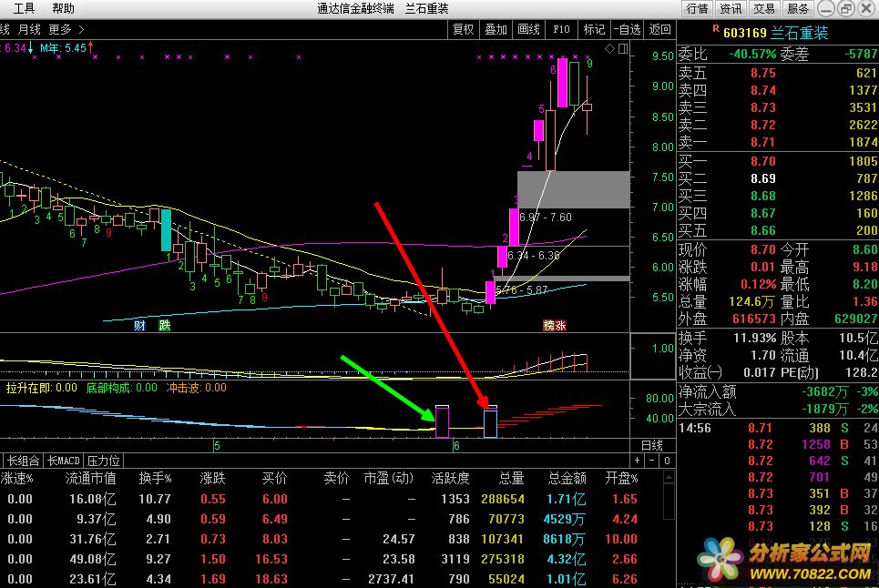The image size is (879, 588).
Task: Click 卖一 price 8.71
Action: [763, 142]
